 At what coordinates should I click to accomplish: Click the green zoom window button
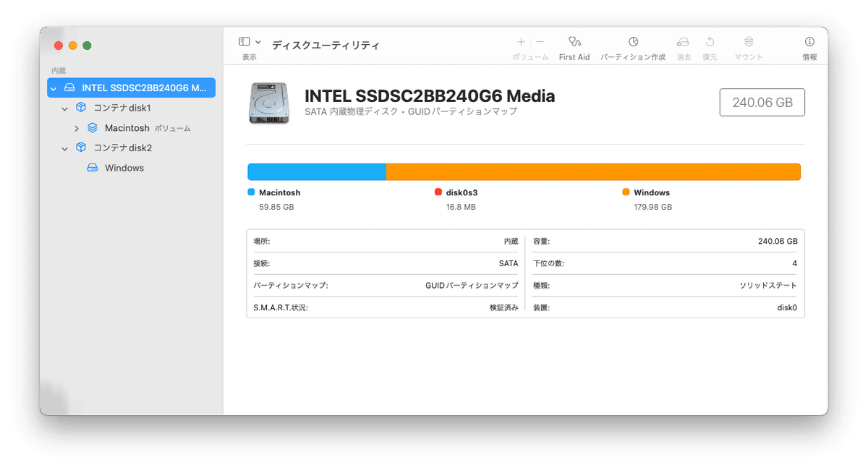(87, 46)
